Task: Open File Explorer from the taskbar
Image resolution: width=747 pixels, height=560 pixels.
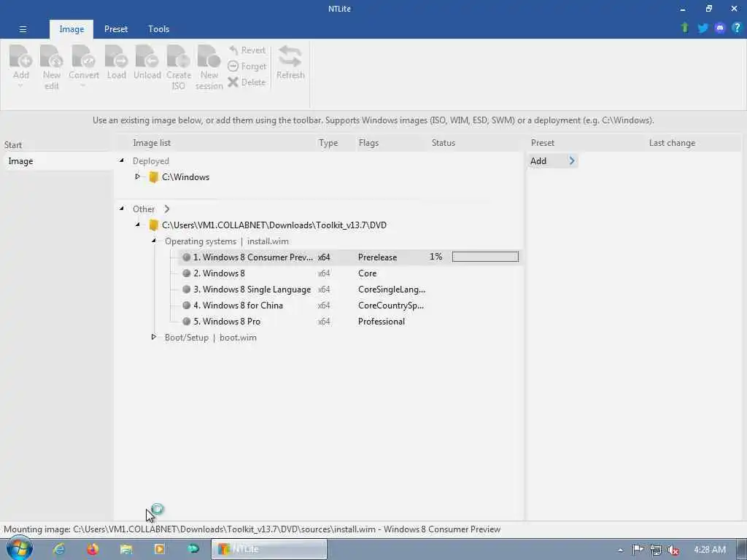Action: [125, 549]
